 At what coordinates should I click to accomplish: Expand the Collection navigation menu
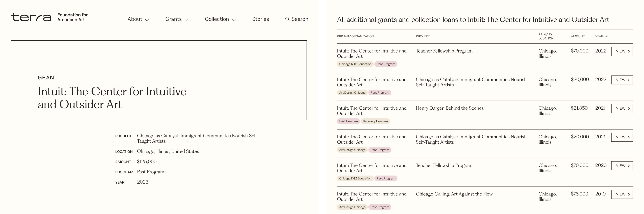(x=220, y=19)
